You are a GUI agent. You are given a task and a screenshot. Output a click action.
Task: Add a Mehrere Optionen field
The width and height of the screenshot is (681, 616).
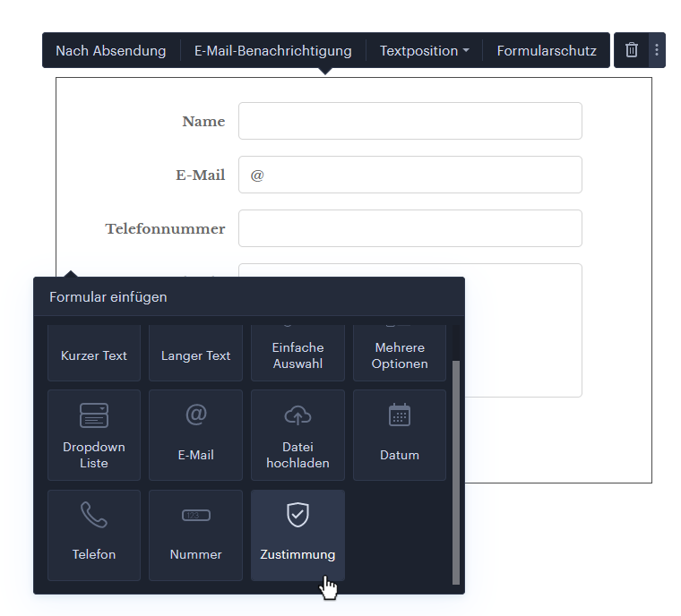click(x=400, y=353)
